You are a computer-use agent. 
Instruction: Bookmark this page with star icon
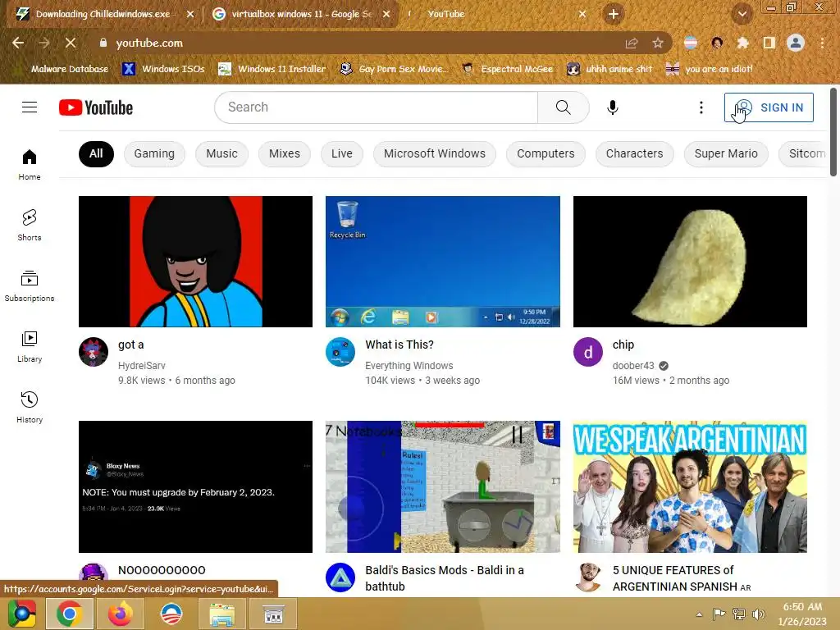[x=658, y=43]
